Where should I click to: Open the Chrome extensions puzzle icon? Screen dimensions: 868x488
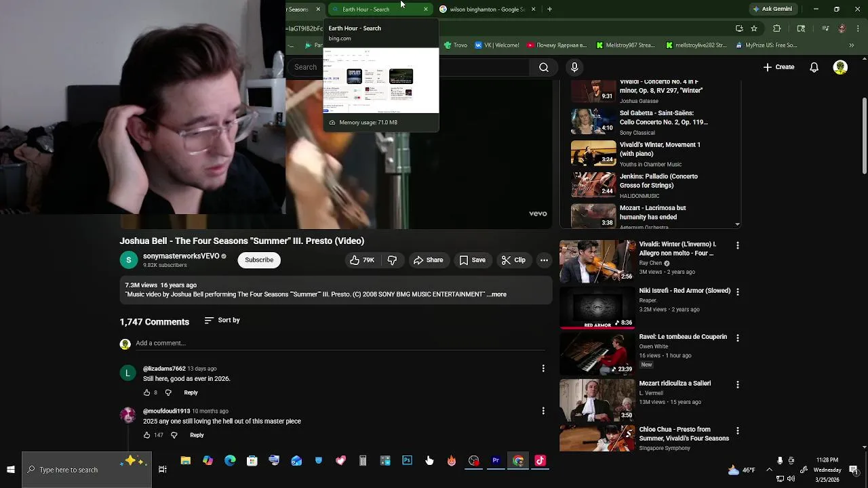point(777,28)
